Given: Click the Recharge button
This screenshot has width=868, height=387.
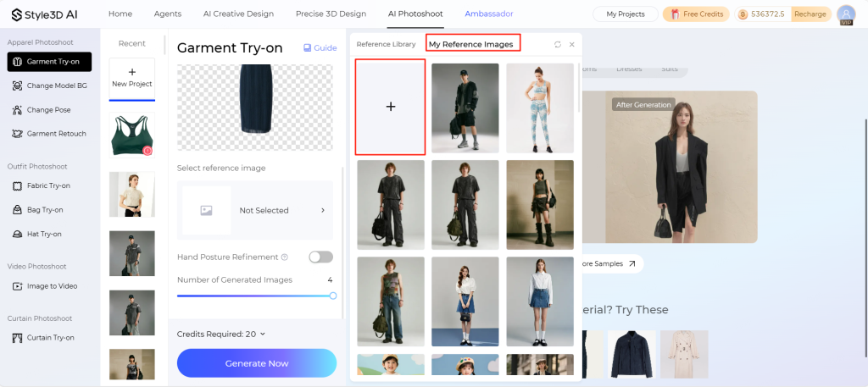Looking at the screenshot, I should 810,14.
